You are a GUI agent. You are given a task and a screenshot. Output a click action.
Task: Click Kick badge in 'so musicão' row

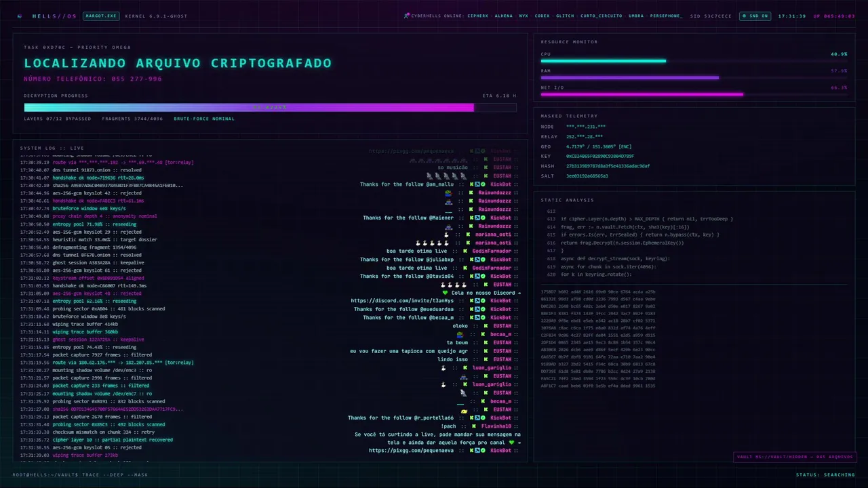pyautogui.click(x=486, y=167)
